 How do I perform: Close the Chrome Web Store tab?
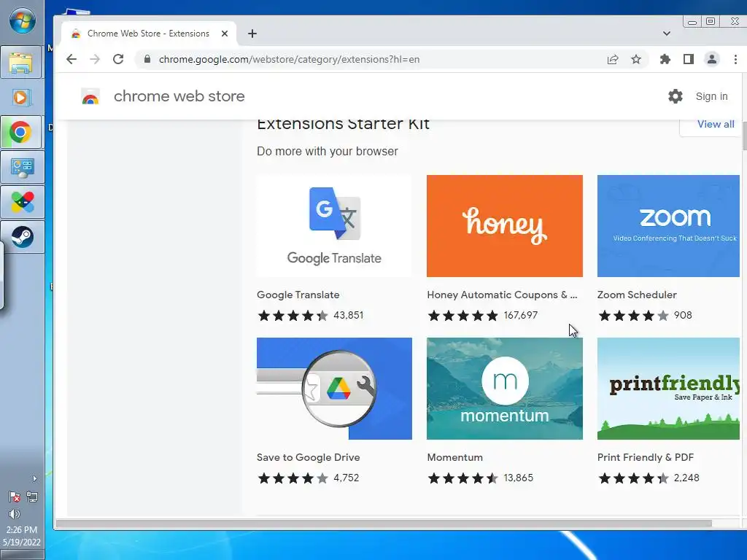(x=225, y=34)
